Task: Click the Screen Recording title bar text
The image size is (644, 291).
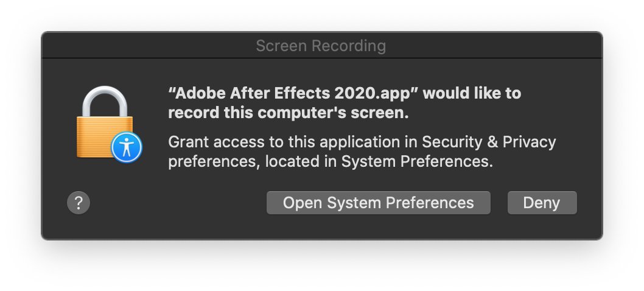Action: point(321,46)
